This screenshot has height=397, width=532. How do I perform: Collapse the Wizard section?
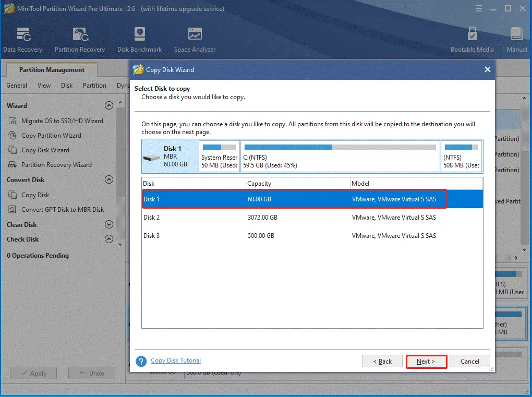tap(109, 105)
